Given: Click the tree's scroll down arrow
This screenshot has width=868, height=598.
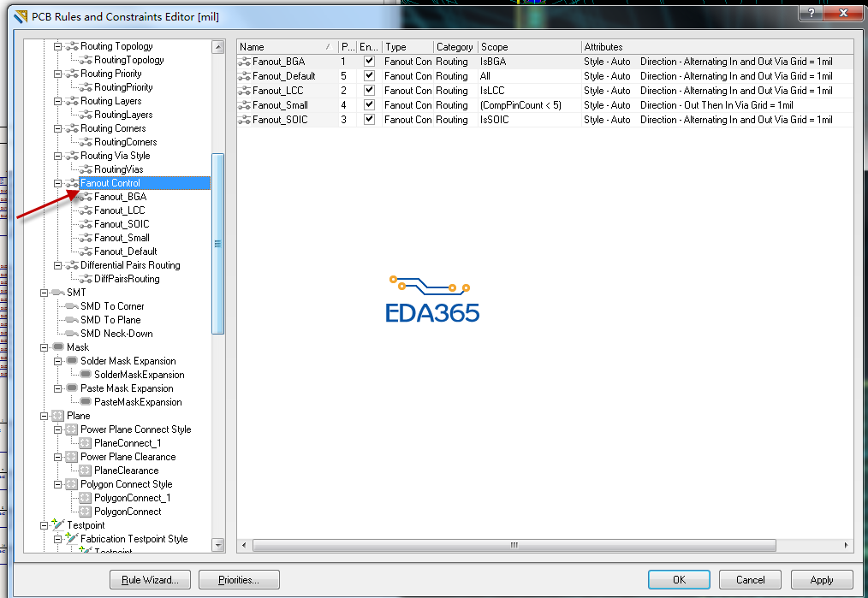Looking at the screenshot, I should [218, 546].
